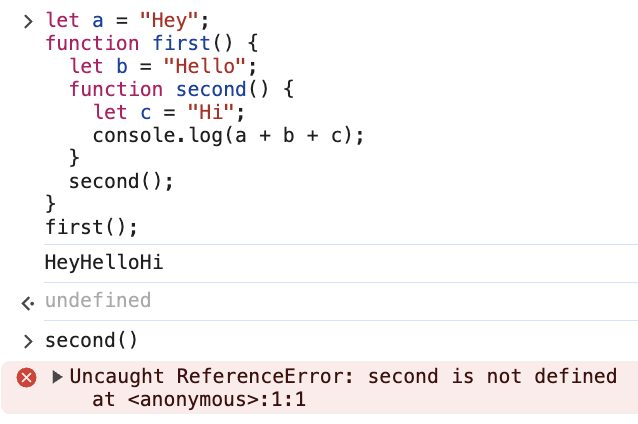The height and width of the screenshot is (424, 638).
Task: Click the "second is not defined" error text
Action: pyautogui.click(x=492, y=377)
